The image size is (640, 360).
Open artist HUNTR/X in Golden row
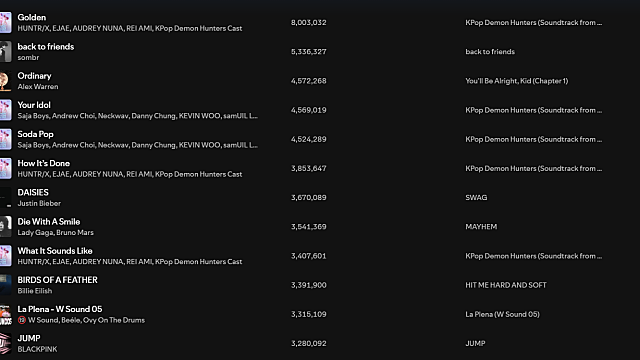[x=33, y=28]
